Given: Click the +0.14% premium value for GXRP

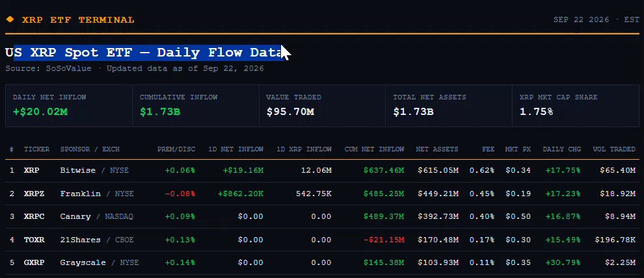Looking at the screenshot, I should pos(180,262).
